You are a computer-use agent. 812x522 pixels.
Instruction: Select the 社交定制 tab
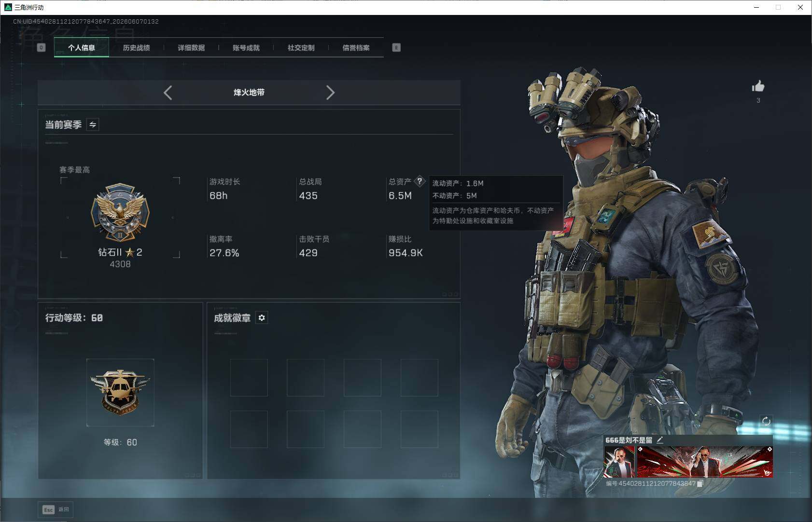[x=301, y=47]
